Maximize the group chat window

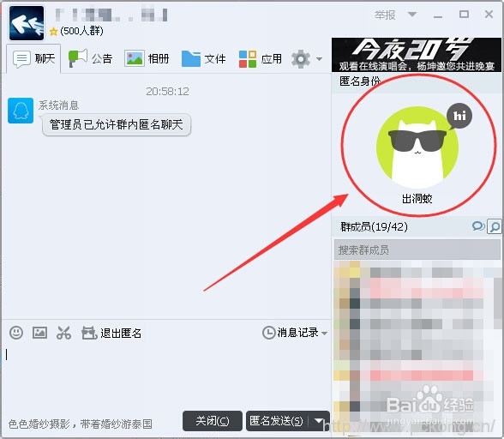tap(464, 15)
